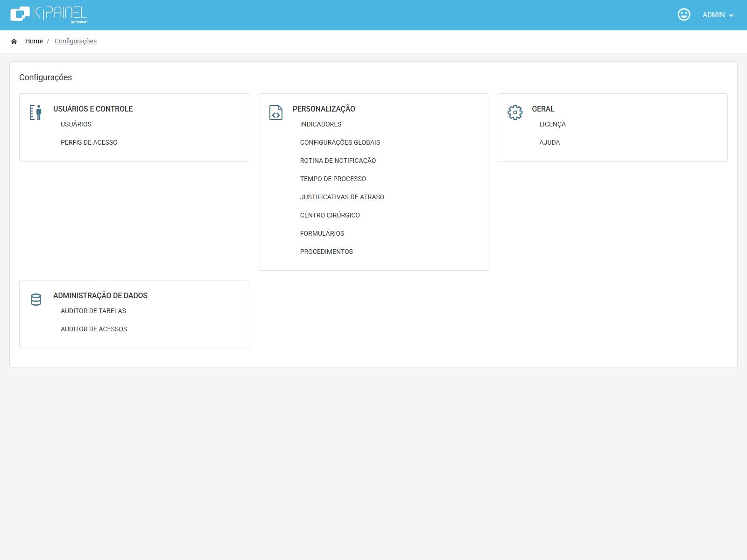Click PERSONALIZAÇÃO heading

coord(324,109)
